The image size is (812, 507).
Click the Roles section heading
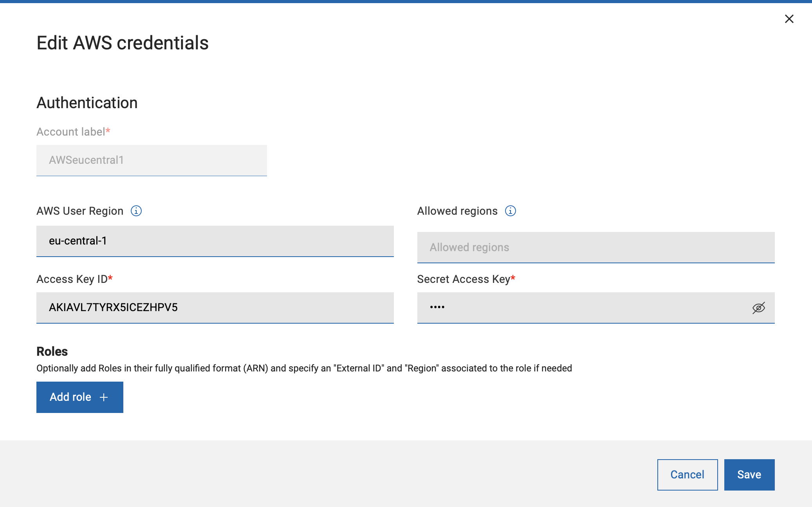pyautogui.click(x=52, y=351)
